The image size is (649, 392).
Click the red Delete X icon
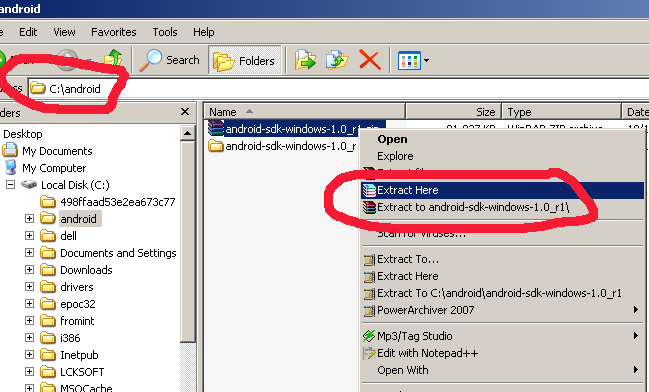click(x=370, y=60)
